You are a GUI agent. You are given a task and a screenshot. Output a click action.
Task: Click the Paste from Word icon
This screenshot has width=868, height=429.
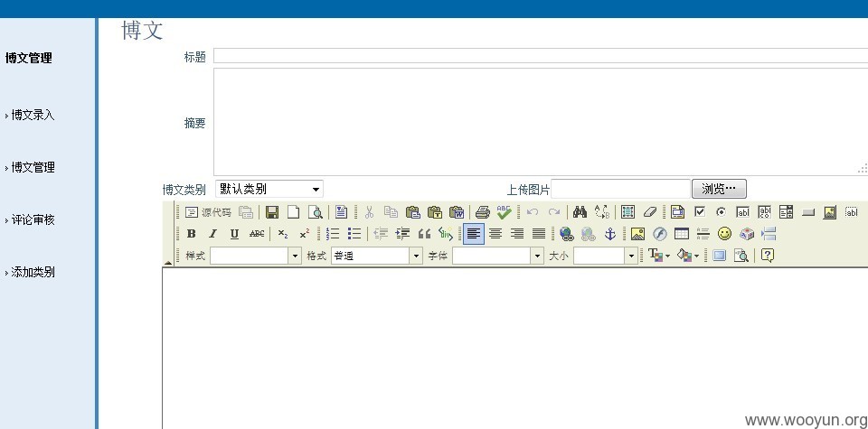pyautogui.click(x=456, y=212)
